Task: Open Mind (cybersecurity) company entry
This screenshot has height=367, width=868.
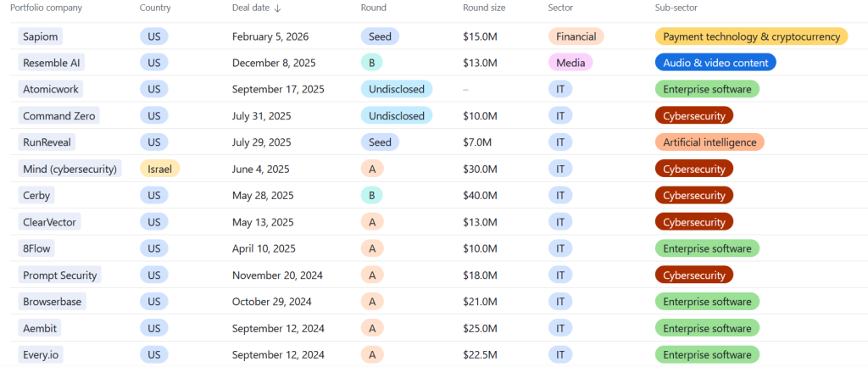Action: point(70,169)
